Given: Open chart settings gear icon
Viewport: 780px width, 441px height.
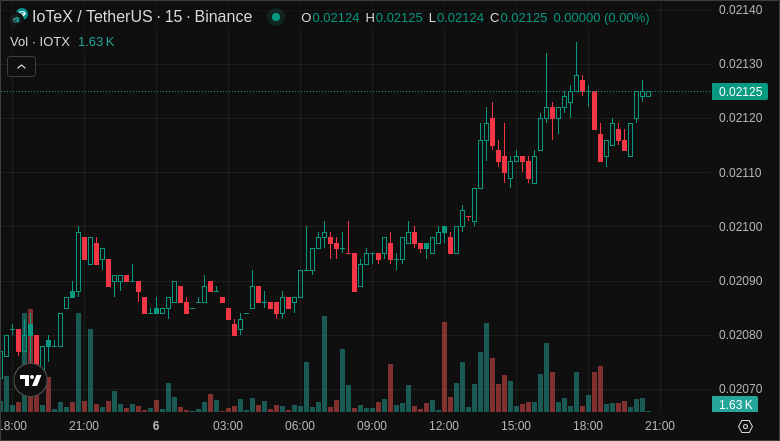Looking at the screenshot, I should tap(745, 427).
